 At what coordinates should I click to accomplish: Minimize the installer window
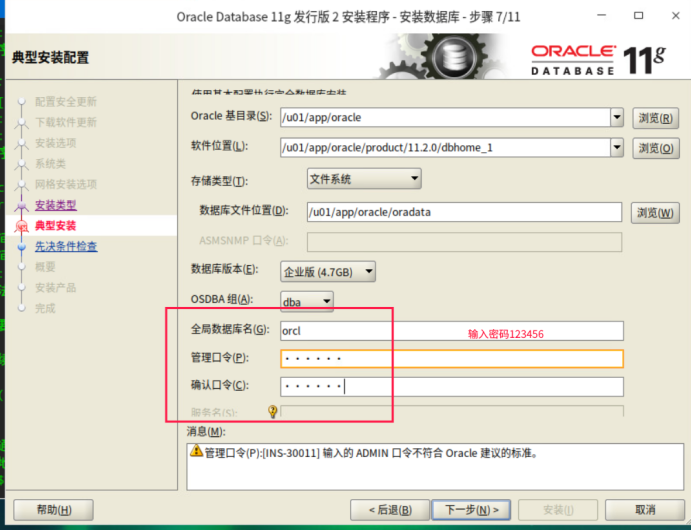[602, 16]
